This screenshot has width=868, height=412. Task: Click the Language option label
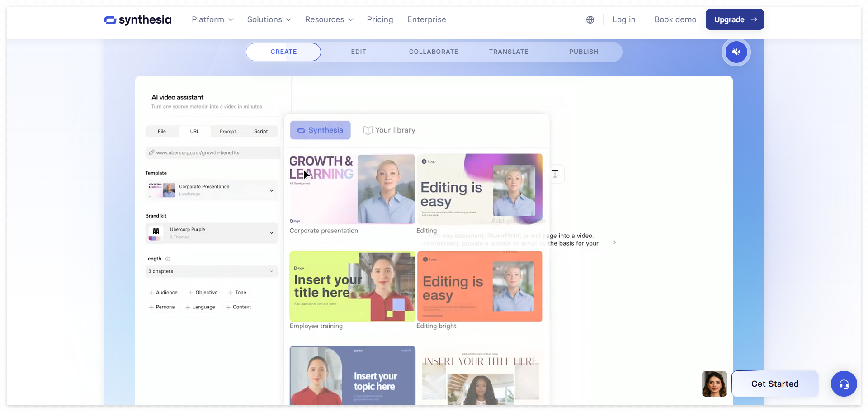pos(204,308)
